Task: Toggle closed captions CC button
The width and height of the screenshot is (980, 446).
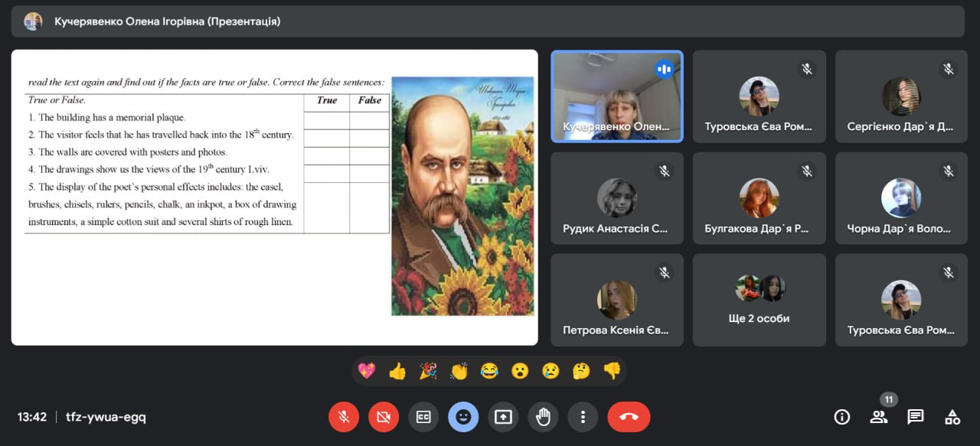Action: point(423,417)
